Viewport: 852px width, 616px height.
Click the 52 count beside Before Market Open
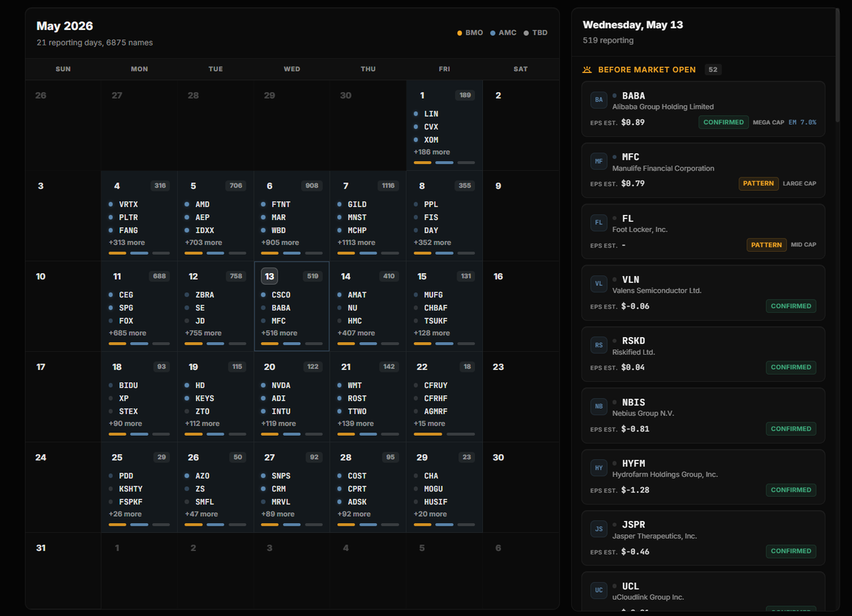(x=713, y=70)
